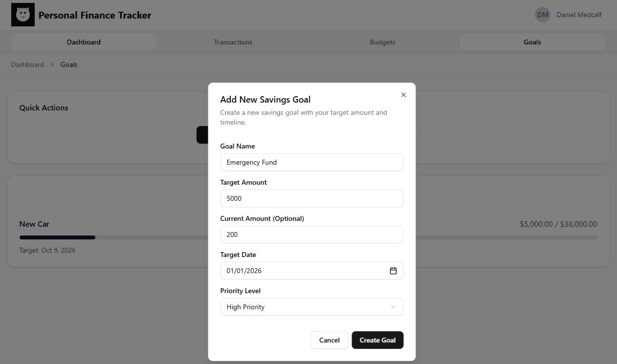Image resolution: width=617 pixels, height=364 pixels.
Task: Click the Daniel Medcalf username
Action: tap(579, 15)
